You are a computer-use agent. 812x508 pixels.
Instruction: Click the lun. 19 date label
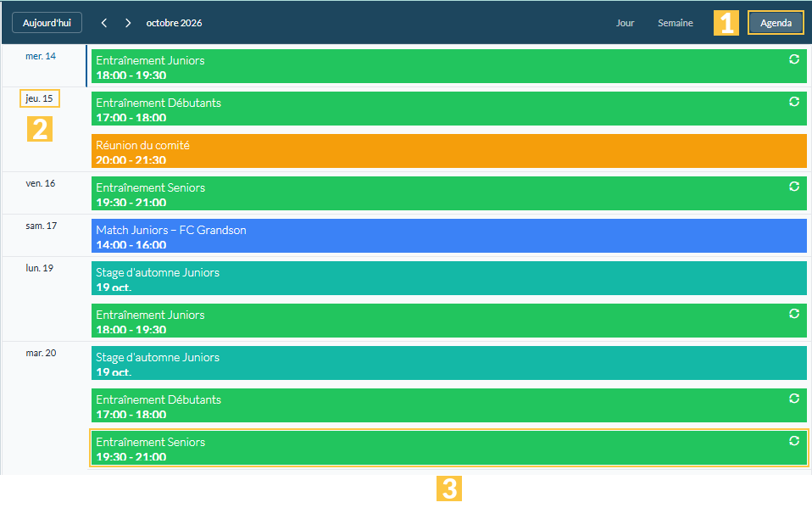[x=39, y=268]
